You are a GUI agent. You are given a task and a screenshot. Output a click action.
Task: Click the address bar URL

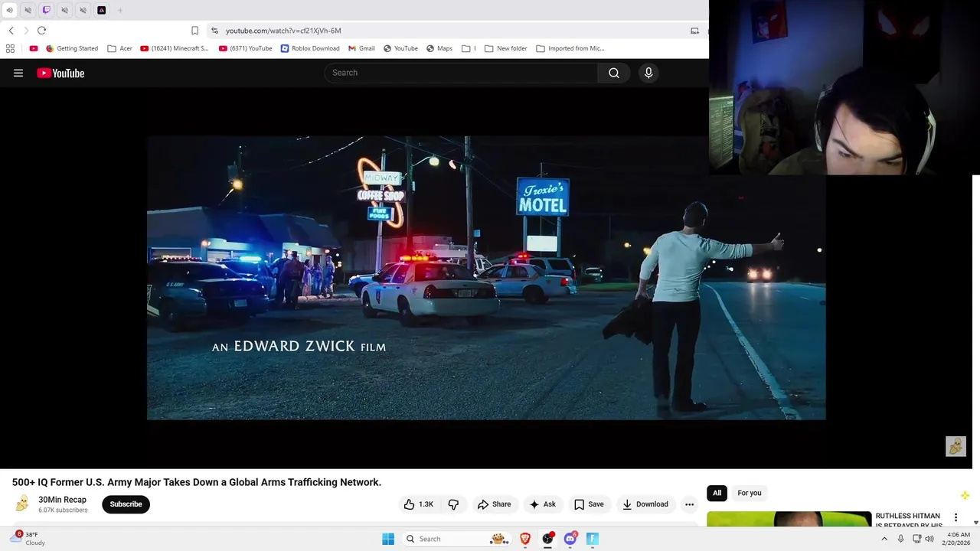(x=283, y=31)
